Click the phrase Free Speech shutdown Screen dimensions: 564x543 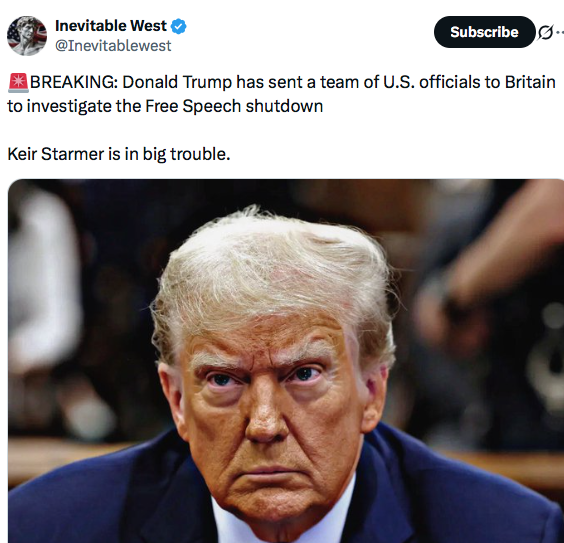234,106
